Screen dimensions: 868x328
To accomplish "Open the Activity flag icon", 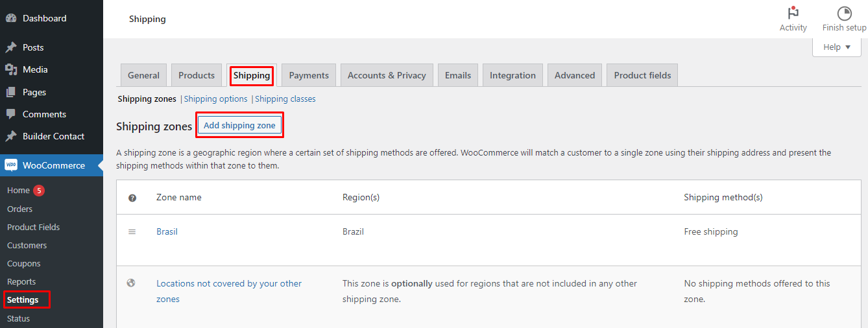I will pos(793,14).
